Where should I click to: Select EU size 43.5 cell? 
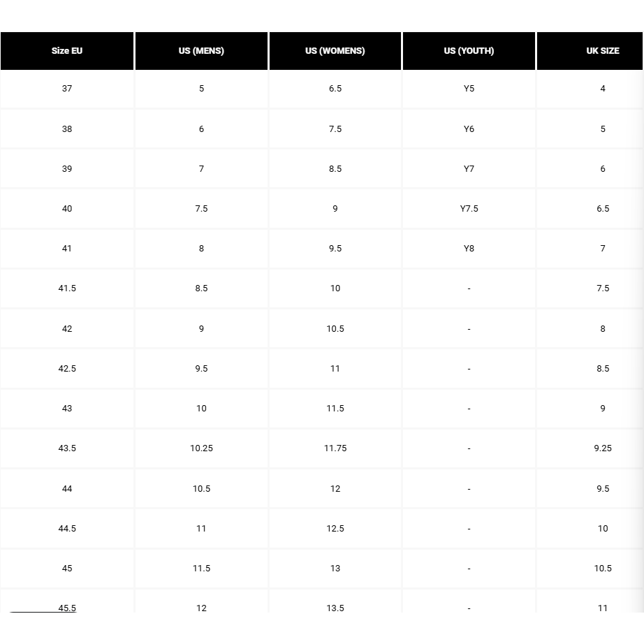pyautogui.click(x=67, y=448)
